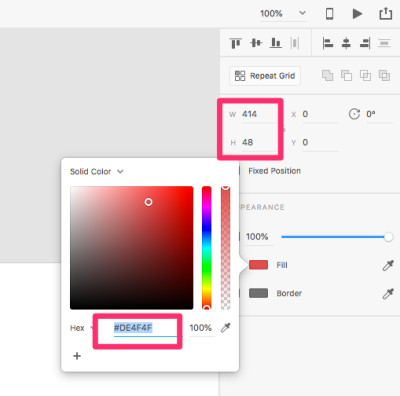Click the red Fill color swatch
The width and height of the screenshot is (400, 396).
click(258, 265)
